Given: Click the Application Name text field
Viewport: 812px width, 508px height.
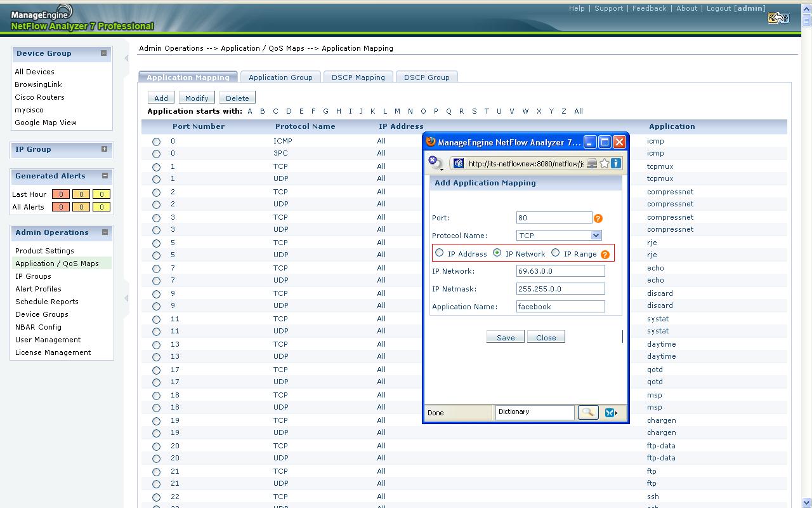Looking at the screenshot, I should pos(560,307).
